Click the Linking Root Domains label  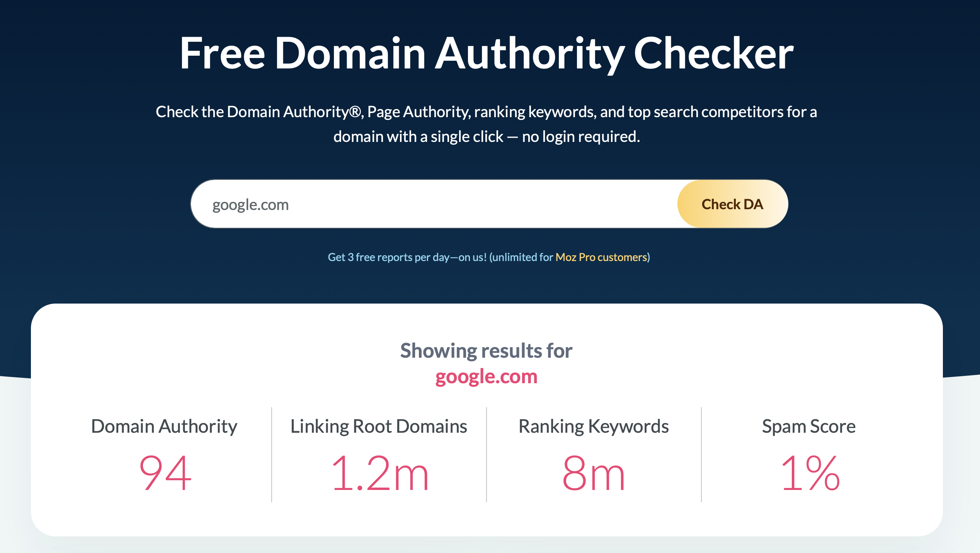point(379,427)
